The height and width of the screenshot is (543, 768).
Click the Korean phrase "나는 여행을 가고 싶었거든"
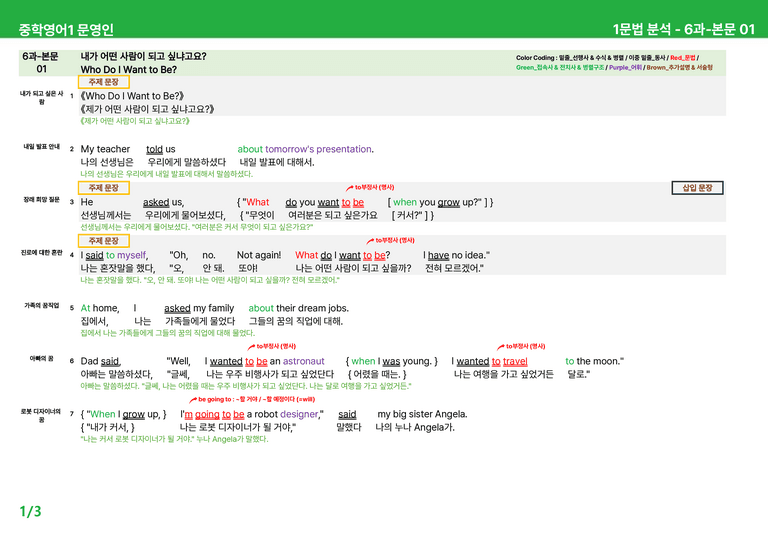click(x=504, y=374)
